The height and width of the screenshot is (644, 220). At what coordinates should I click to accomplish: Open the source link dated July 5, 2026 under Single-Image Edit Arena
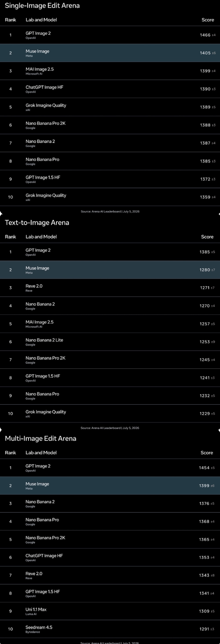pos(110,212)
